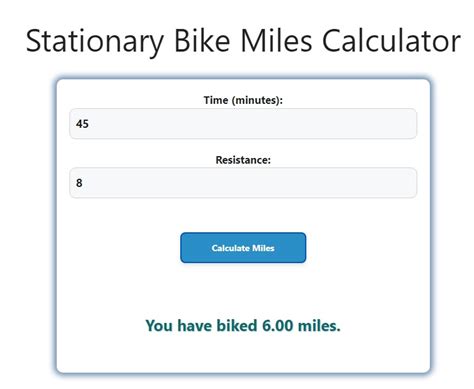Click the Calculate Miles button
The width and height of the screenshot is (474, 389).
coord(243,248)
